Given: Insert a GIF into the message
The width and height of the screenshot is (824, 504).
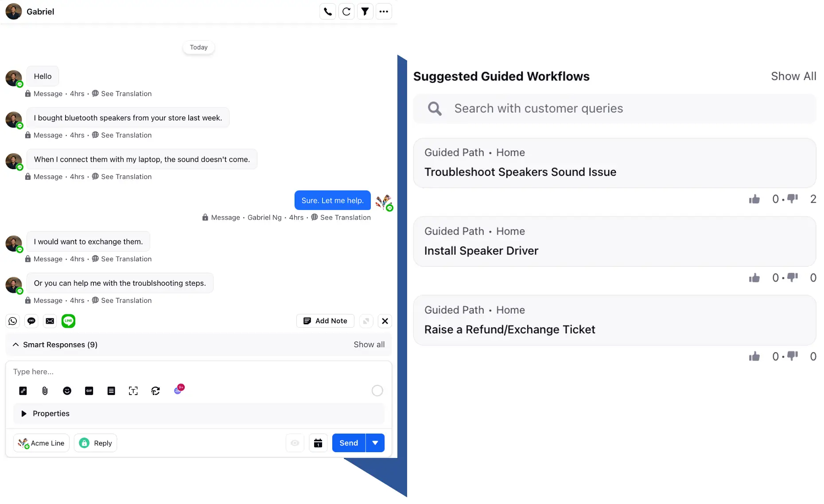Looking at the screenshot, I should pos(89,391).
